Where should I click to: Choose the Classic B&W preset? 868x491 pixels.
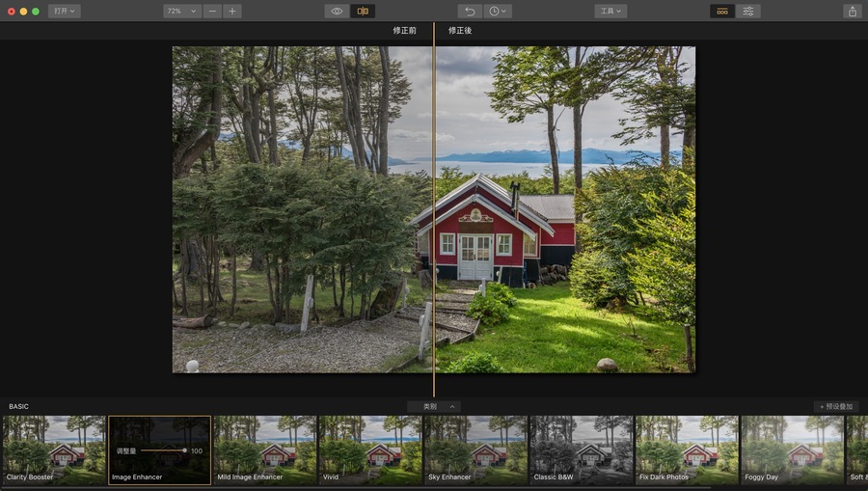[x=582, y=450]
